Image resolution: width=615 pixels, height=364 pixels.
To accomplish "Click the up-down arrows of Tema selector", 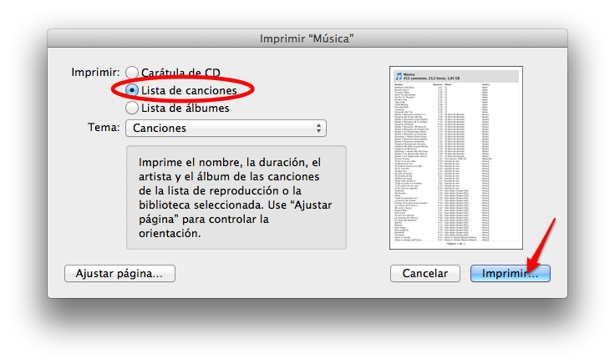I will pyautogui.click(x=318, y=128).
